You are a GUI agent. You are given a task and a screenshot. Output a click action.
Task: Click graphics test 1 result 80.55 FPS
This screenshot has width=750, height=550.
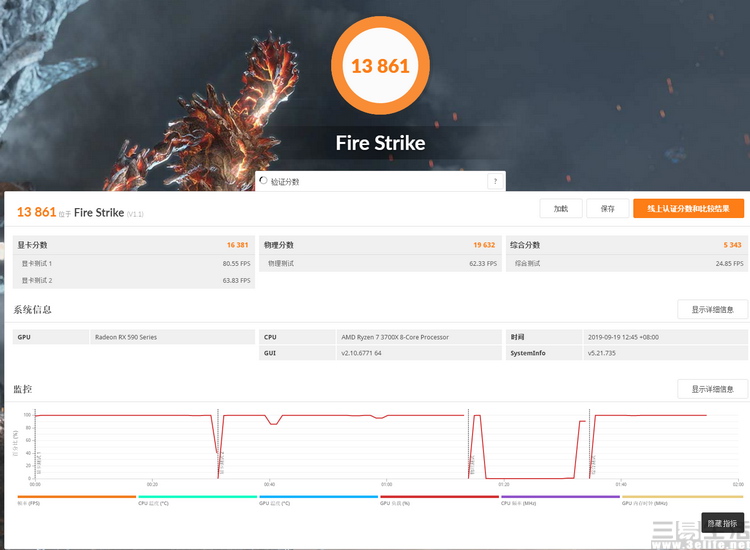tap(236, 264)
